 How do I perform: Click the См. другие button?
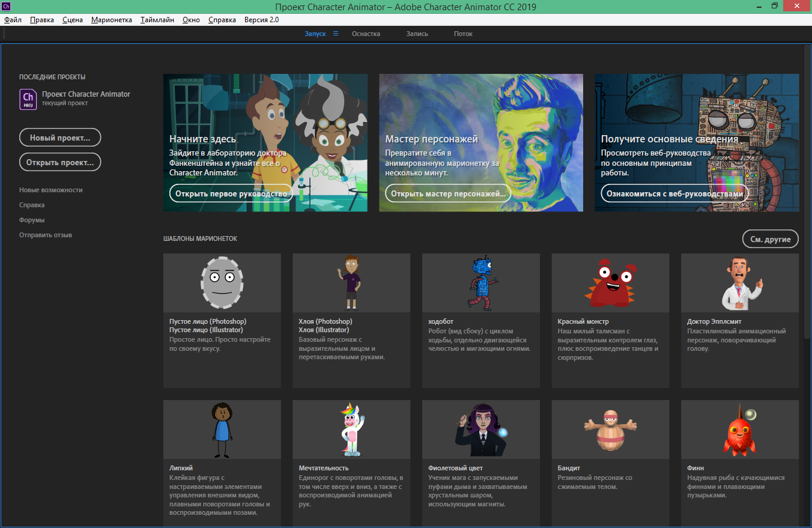(x=771, y=238)
